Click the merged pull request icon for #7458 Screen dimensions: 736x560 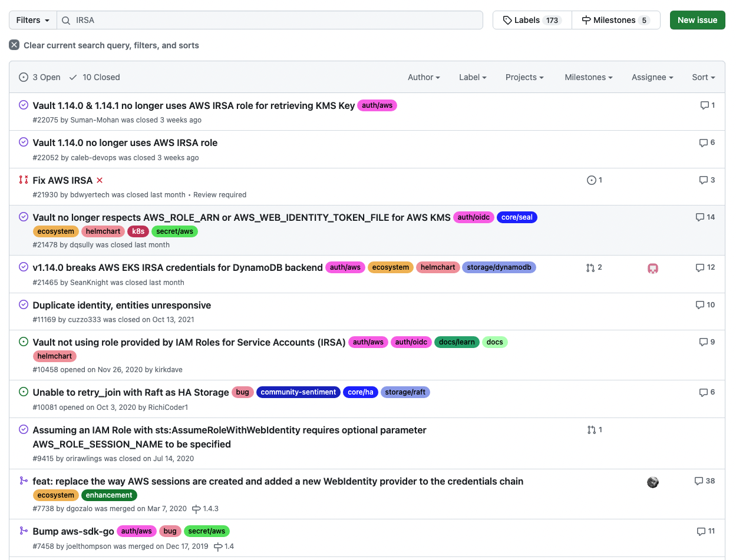tap(24, 531)
